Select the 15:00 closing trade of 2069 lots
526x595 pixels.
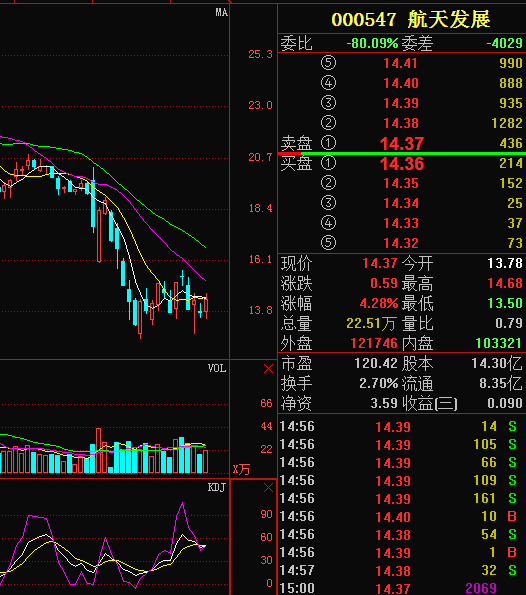coord(402,589)
